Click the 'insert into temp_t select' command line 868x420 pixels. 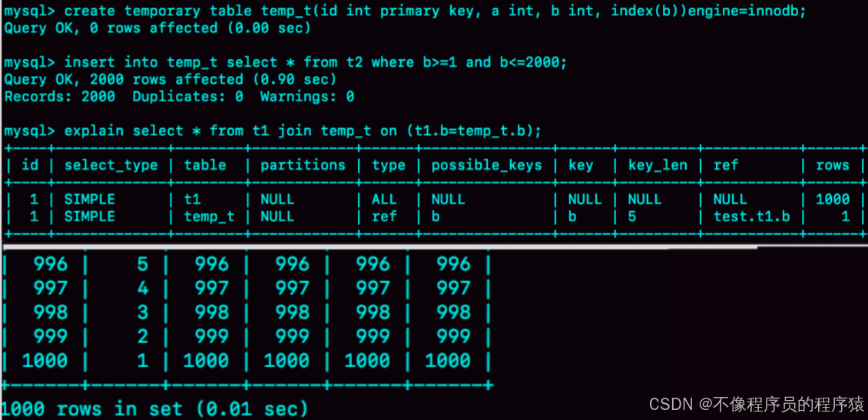(286, 62)
